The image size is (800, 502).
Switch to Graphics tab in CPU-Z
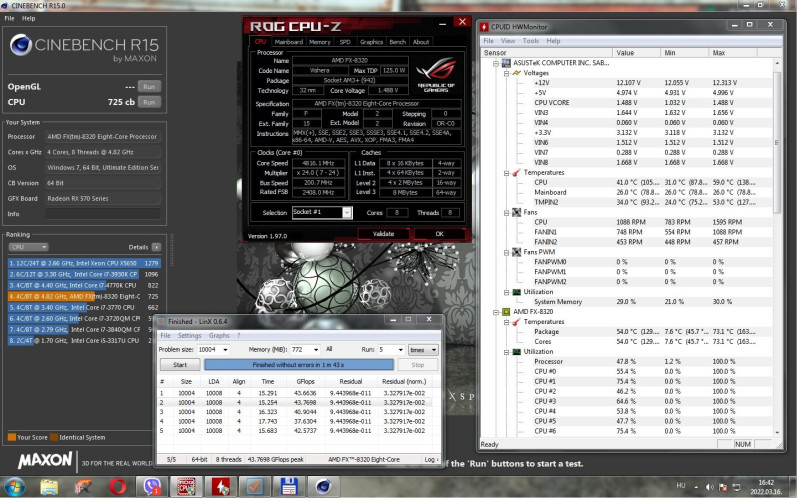tap(371, 42)
